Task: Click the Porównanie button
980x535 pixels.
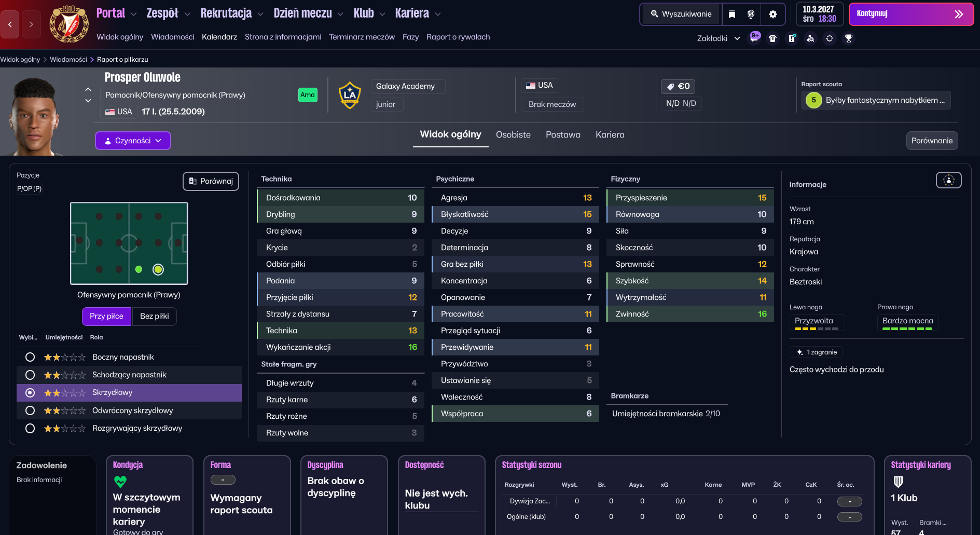Action: click(932, 141)
